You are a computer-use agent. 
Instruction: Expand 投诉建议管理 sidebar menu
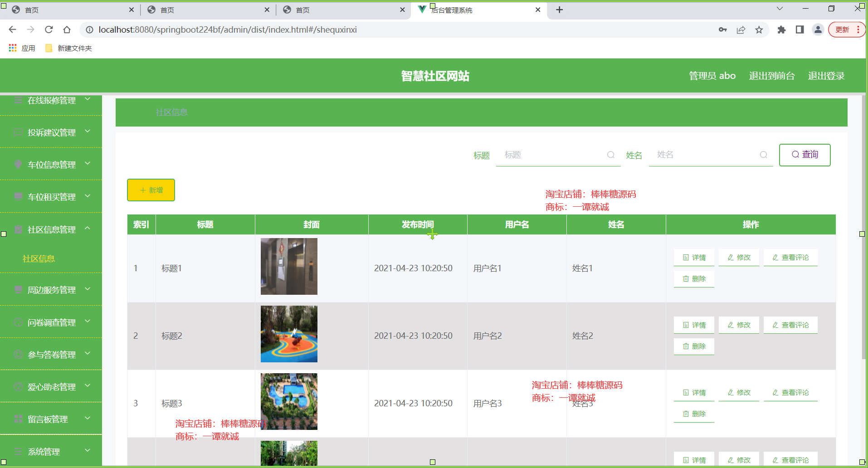click(51, 132)
